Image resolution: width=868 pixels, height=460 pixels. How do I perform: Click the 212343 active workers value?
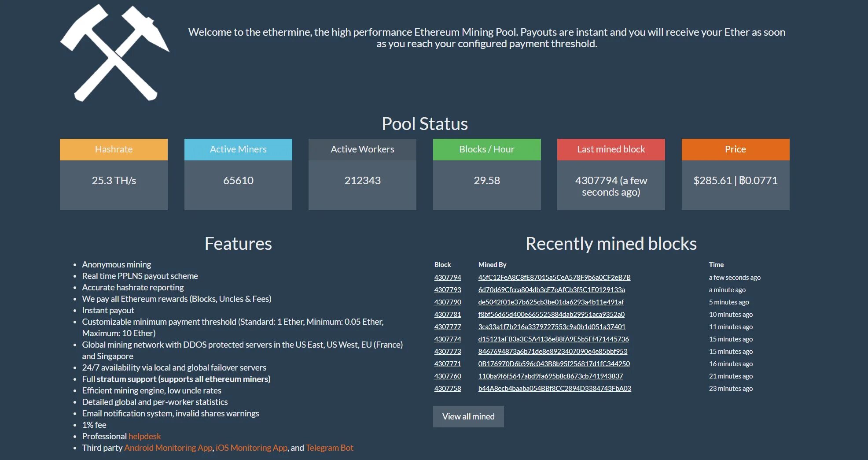pos(362,181)
